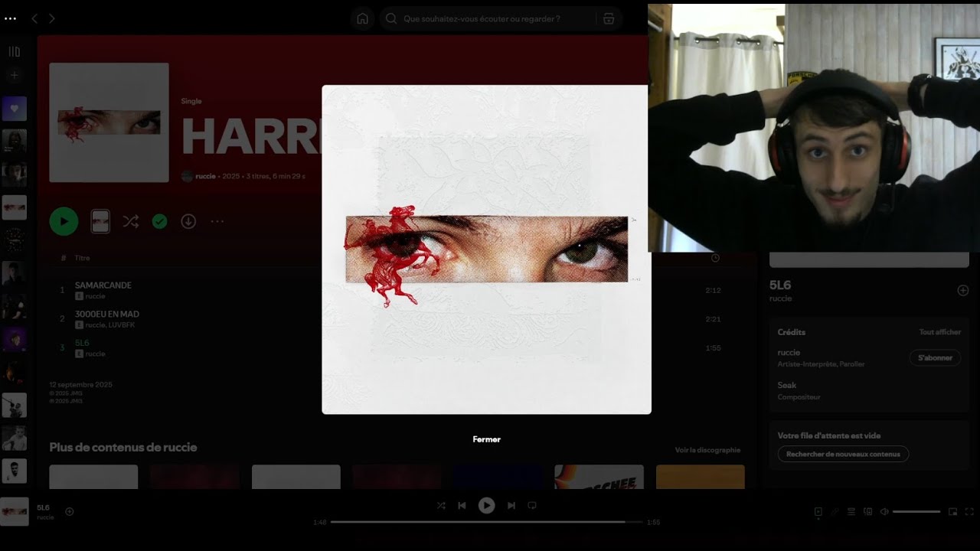Open connect to a device icon

tap(867, 511)
